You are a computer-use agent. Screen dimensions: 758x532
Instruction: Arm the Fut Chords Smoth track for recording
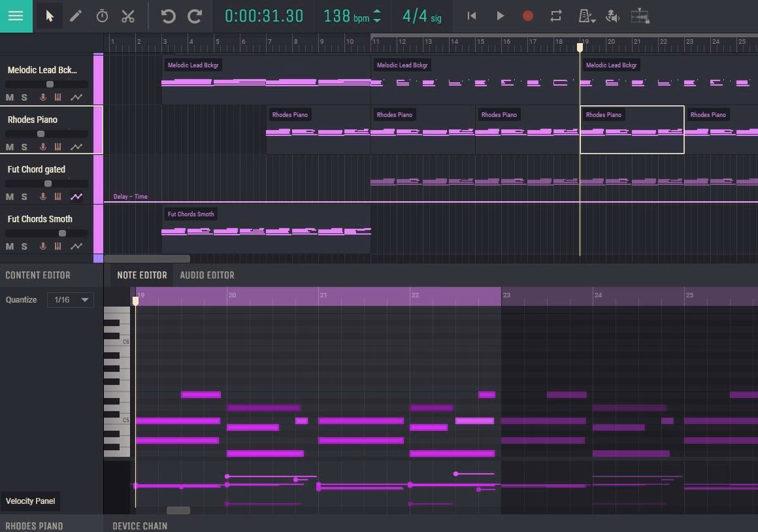tap(43, 246)
